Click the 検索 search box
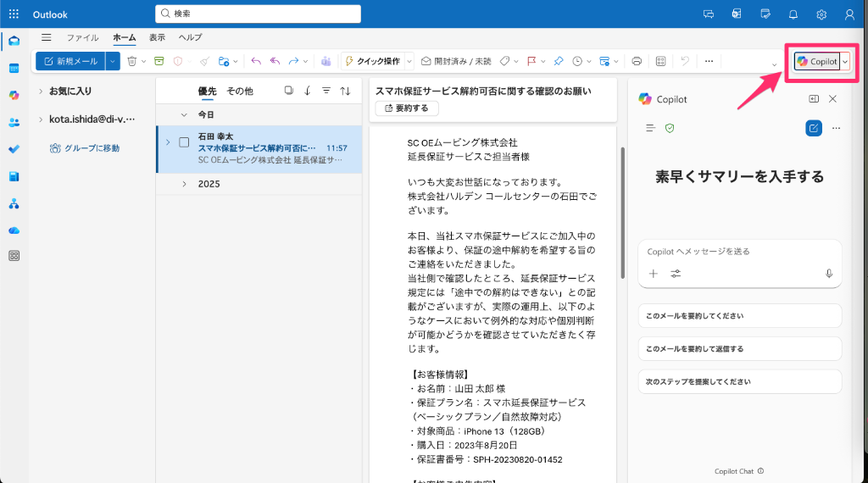868x483 pixels. pos(259,14)
